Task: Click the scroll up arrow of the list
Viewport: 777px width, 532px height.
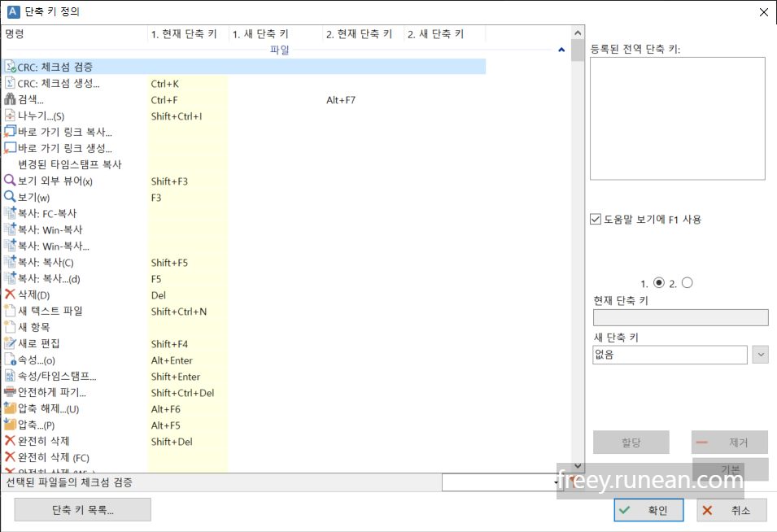Action: tap(578, 33)
